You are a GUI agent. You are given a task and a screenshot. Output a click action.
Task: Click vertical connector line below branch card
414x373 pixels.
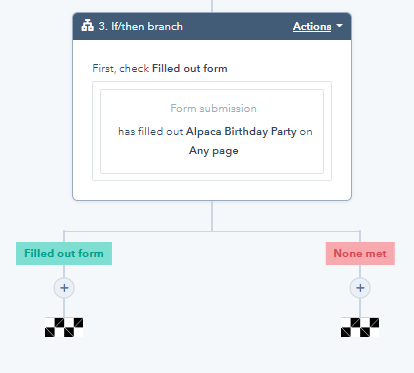(x=212, y=216)
